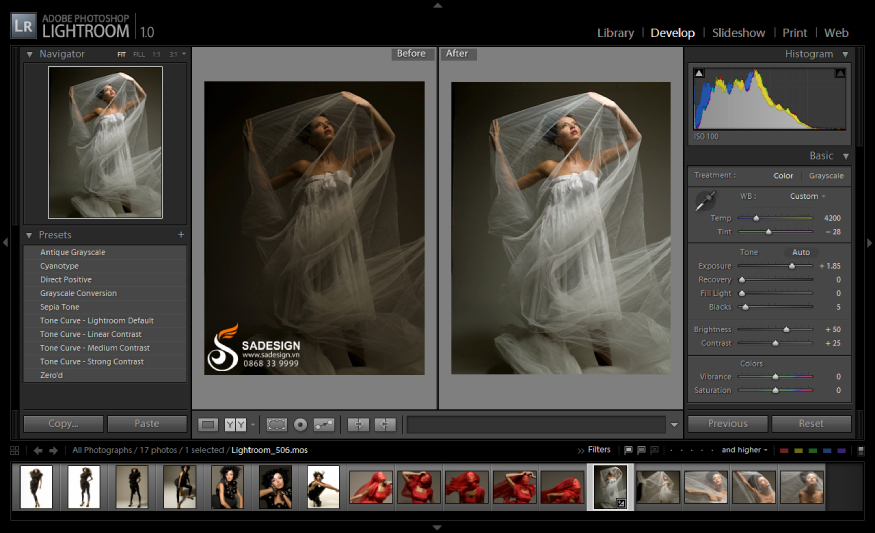
Task: Click the Previous button
Action: coord(728,424)
